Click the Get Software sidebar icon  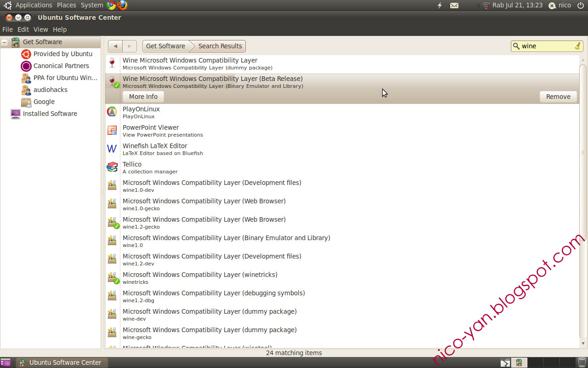[16, 42]
